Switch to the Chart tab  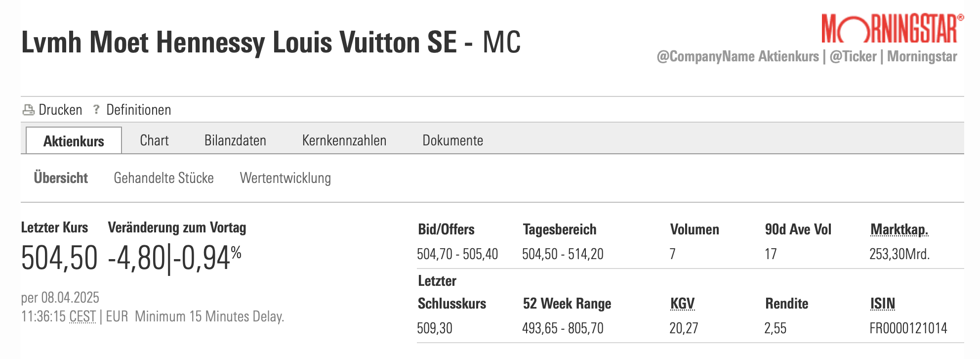pyautogui.click(x=154, y=140)
